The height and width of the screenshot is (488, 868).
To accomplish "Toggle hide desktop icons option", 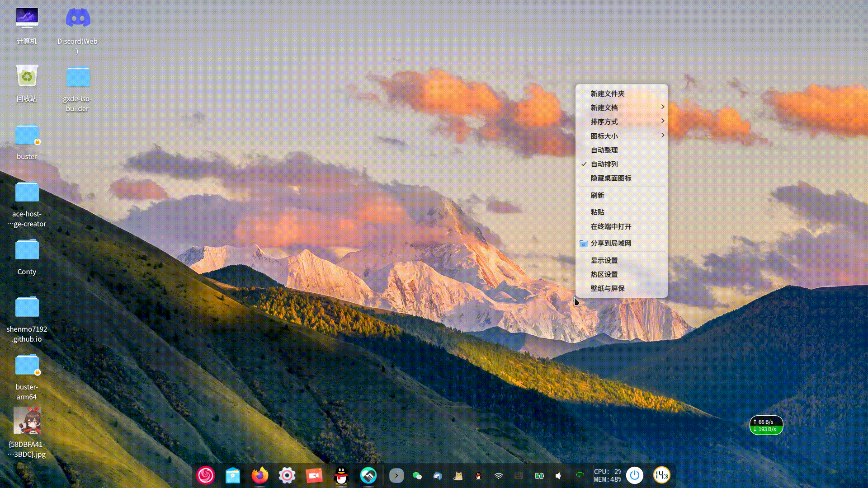I will click(611, 178).
